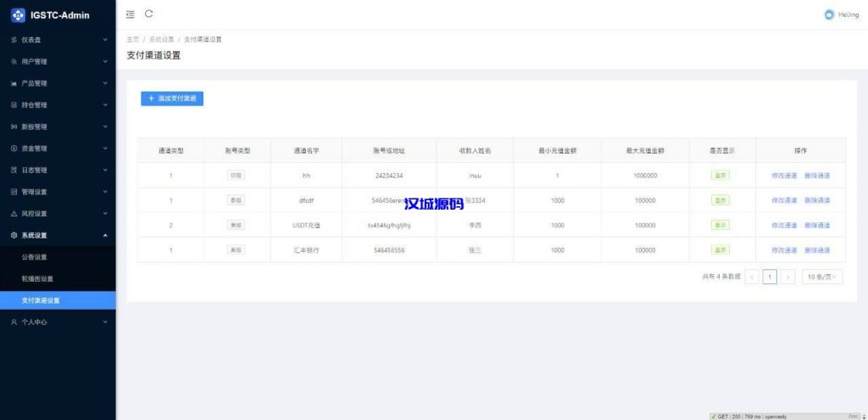Expand the 个人中心 menu chevron
Screen dimensions: 868x420
click(x=105, y=322)
